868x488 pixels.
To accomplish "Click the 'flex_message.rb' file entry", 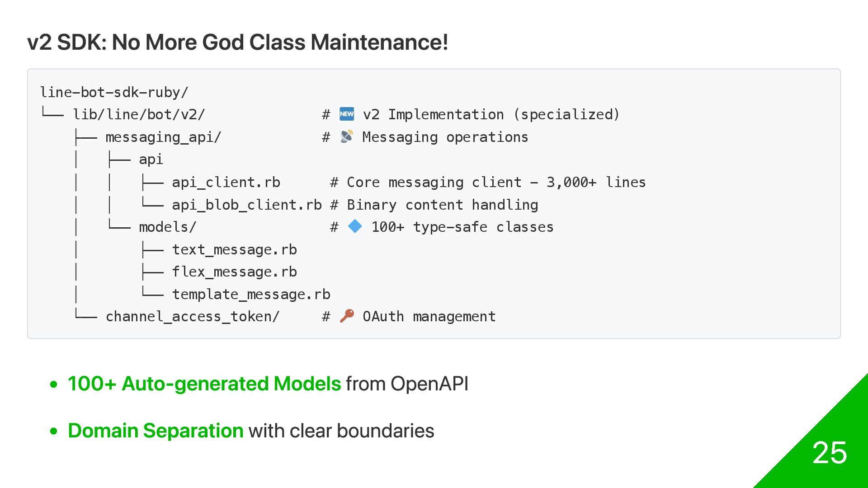I will click(235, 272).
